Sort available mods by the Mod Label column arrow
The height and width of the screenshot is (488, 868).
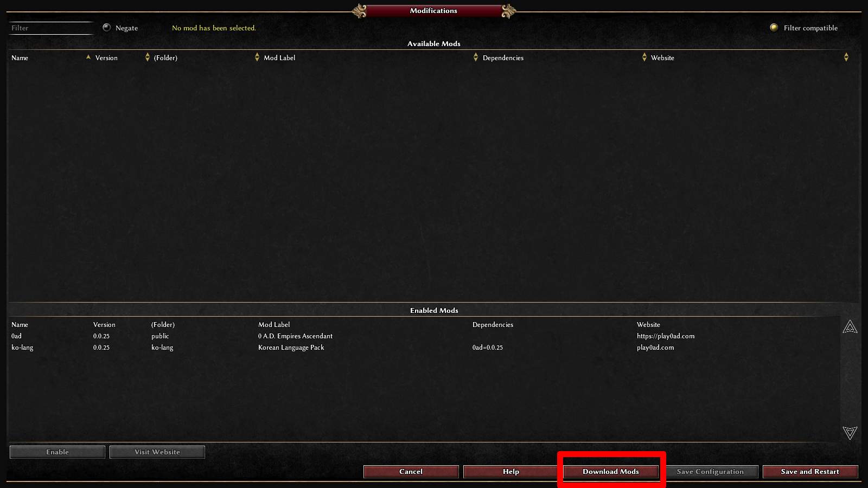(x=476, y=57)
